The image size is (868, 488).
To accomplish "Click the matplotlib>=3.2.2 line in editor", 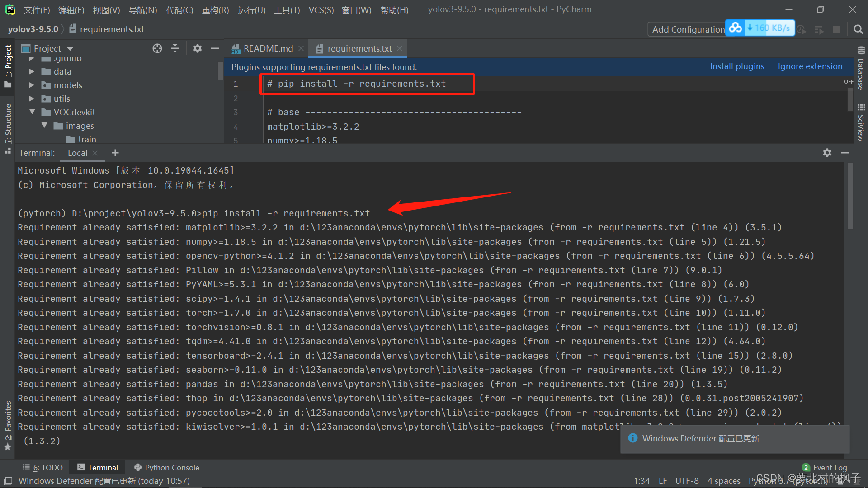I will (x=313, y=127).
